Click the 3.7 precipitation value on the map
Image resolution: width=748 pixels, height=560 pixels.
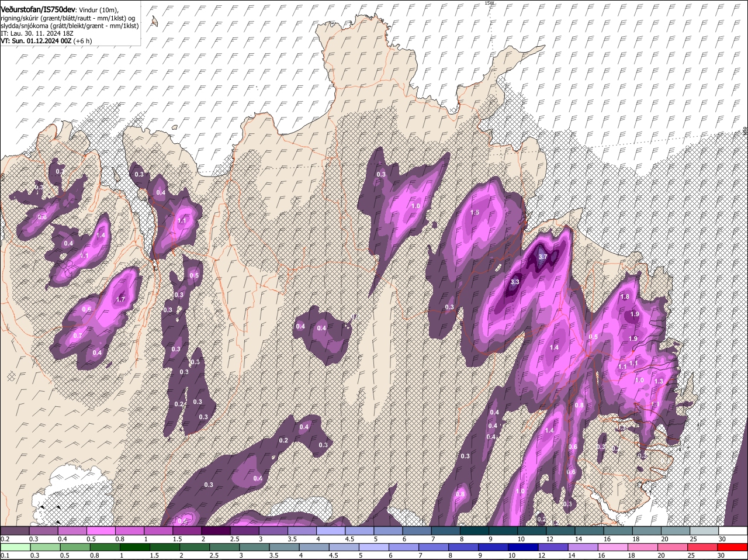pos(542,257)
